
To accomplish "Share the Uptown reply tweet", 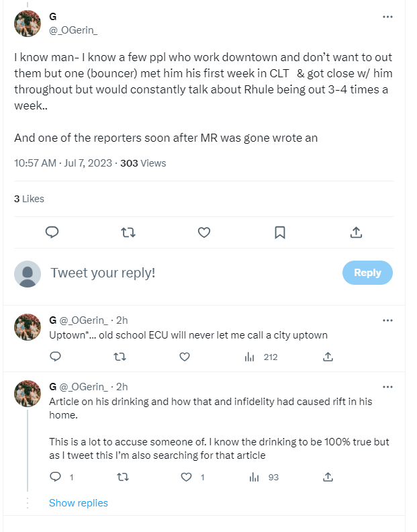I will pos(328,357).
